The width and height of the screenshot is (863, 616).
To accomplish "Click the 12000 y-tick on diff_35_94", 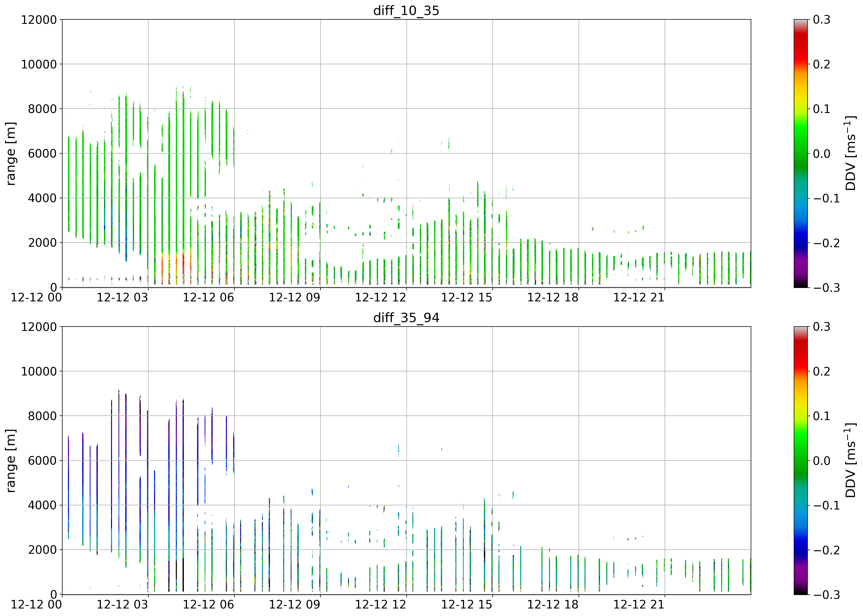I will click(x=39, y=327).
